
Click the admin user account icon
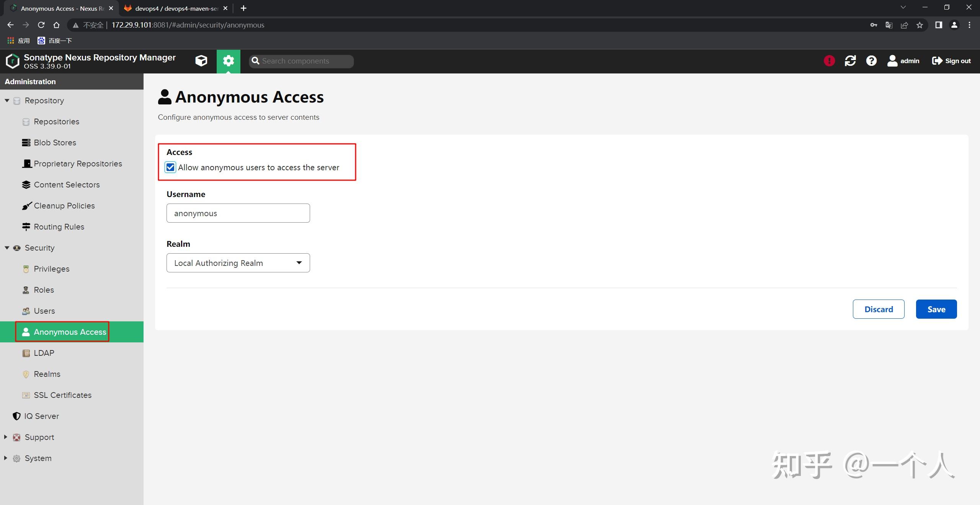(892, 61)
